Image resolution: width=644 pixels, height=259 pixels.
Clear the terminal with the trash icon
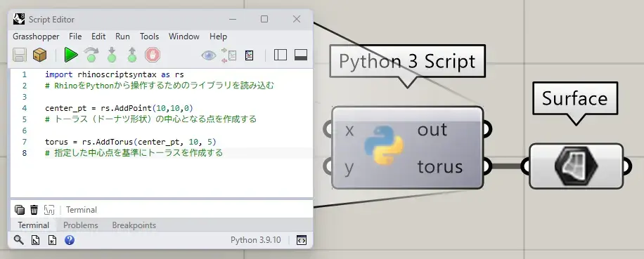pyautogui.click(x=34, y=210)
